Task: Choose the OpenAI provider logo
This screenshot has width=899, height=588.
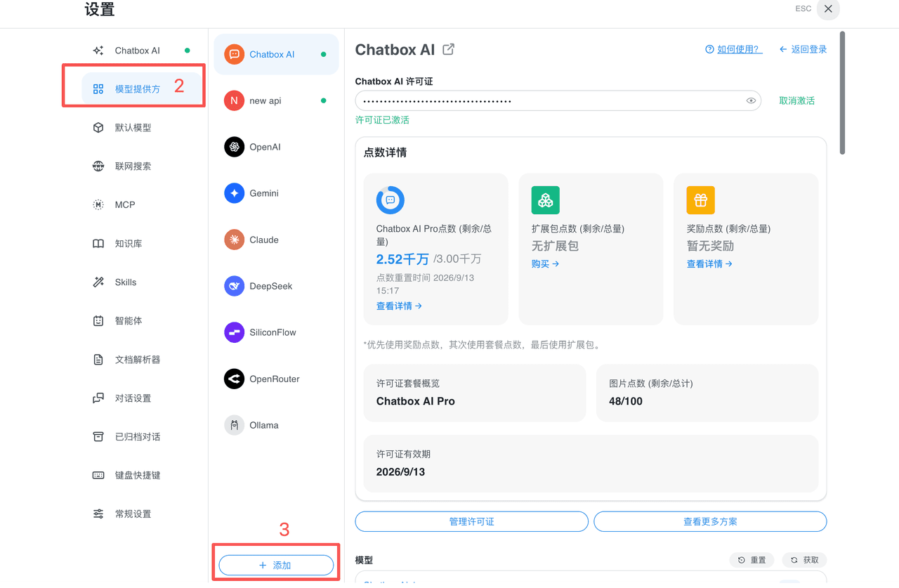Action: coord(234,147)
